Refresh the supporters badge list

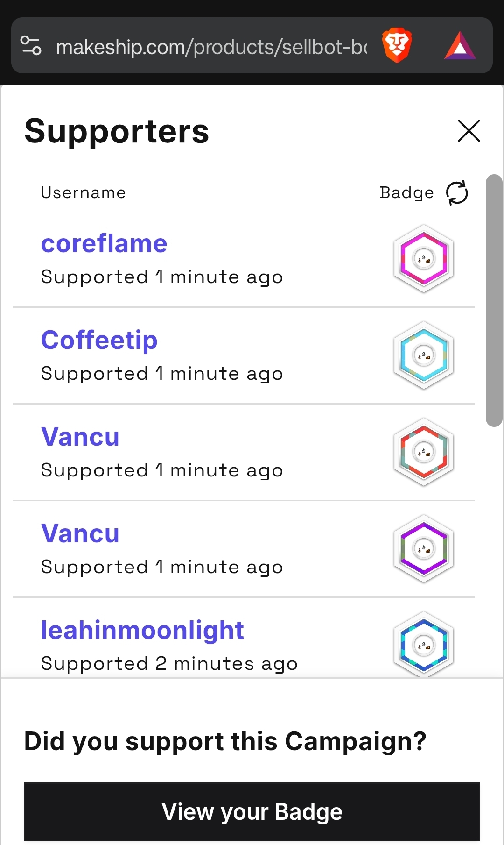457,192
